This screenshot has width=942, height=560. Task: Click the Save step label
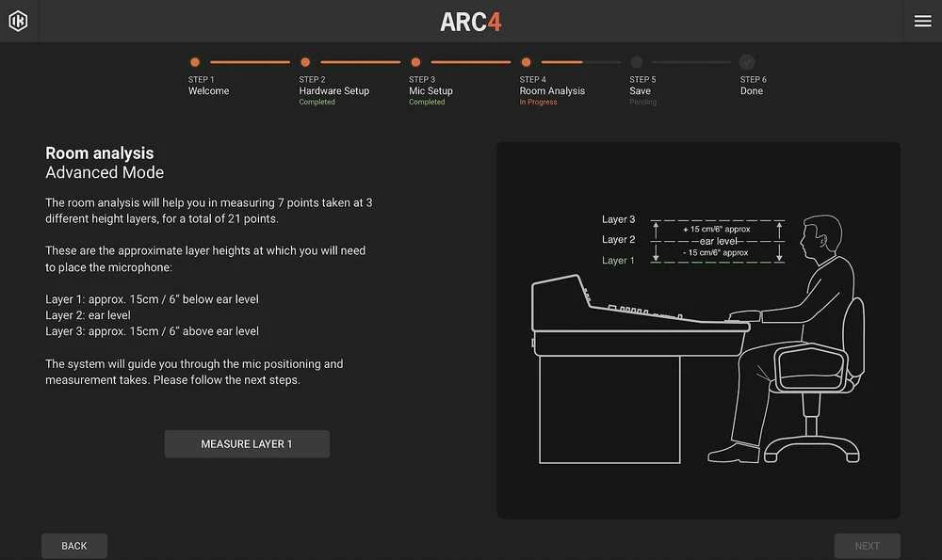tap(640, 90)
